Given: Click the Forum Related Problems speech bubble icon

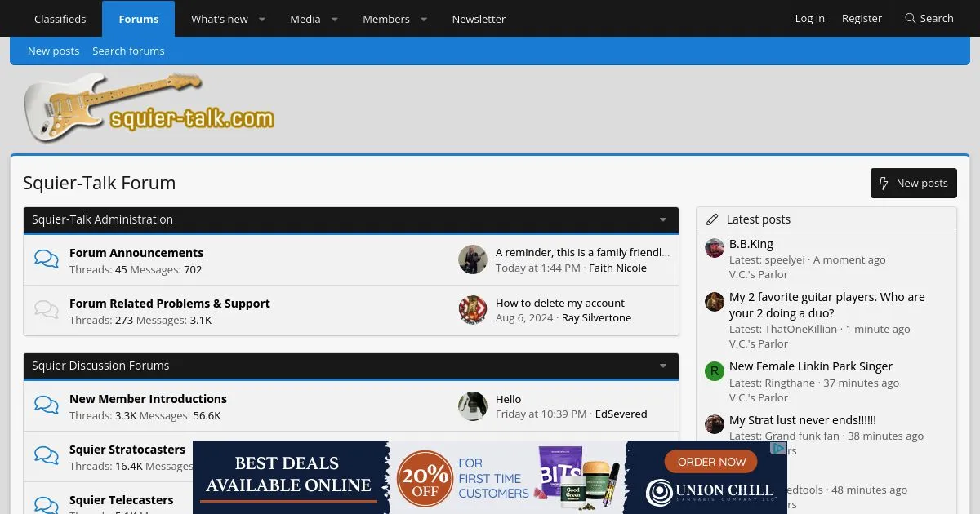Looking at the screenshot, I should click(x=47, y=311).
